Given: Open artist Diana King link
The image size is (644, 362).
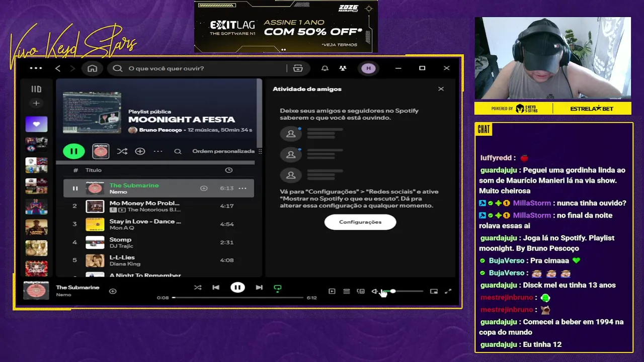Looking at the screenshot, I should coord(124,264).
